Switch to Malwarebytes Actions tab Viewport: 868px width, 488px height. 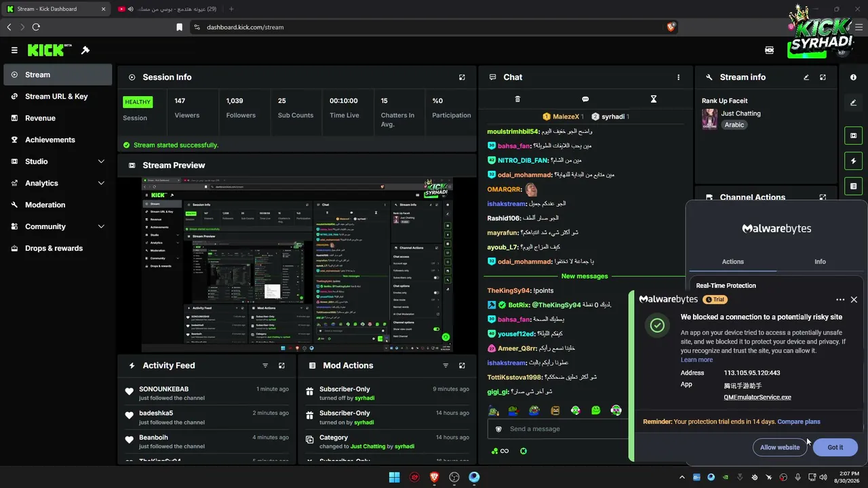[x=732, y=262]
